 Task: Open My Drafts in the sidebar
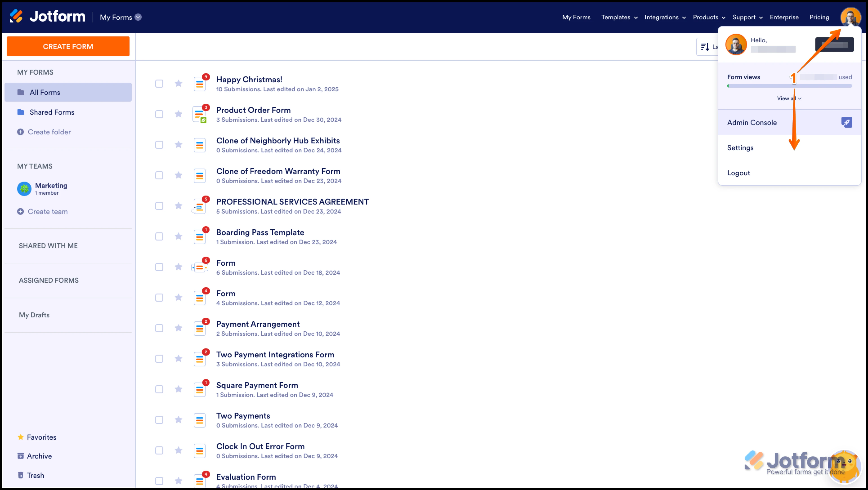(34, 315)
